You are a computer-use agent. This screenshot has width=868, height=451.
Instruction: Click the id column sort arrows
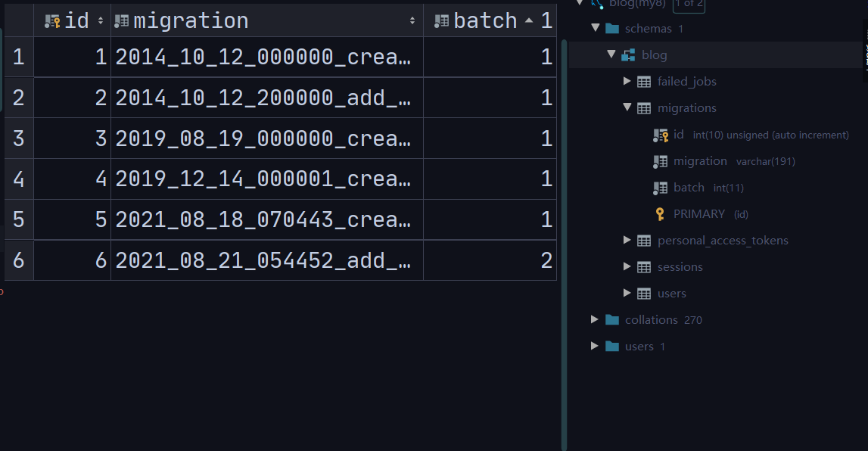[100, 21]
